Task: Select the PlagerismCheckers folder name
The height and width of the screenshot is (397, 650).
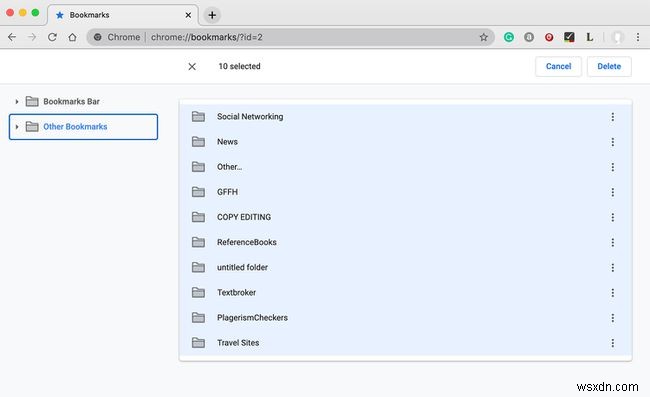Action: click(x=252, y=318)
